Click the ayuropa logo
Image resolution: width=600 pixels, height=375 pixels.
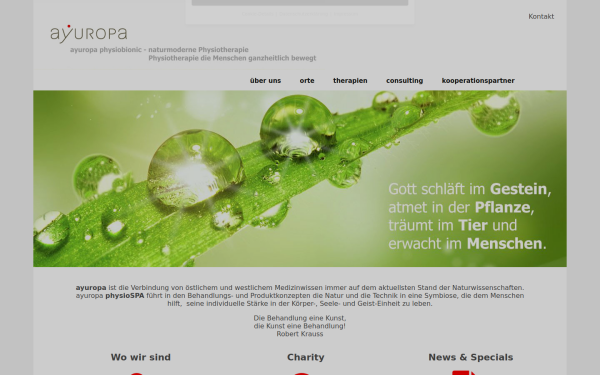(89, 34)
